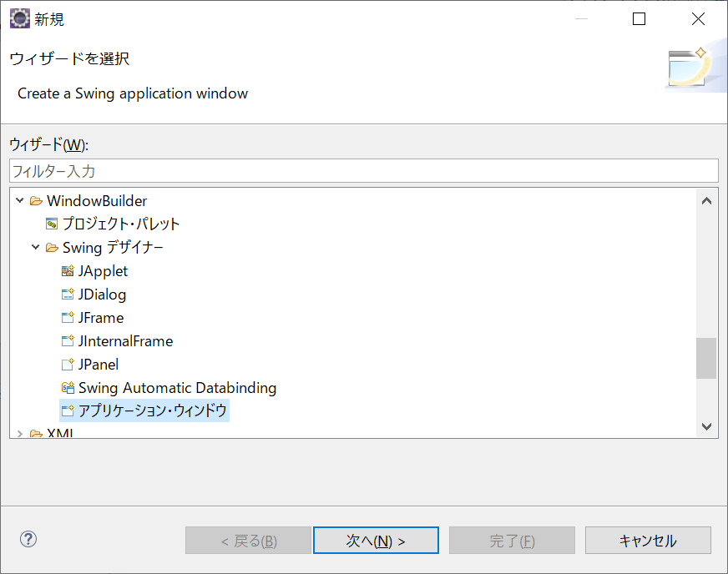Select アプリケーション・ウィンドウ wizard
Viewport: 728px width, 574px height.
(x=152, y=410)
